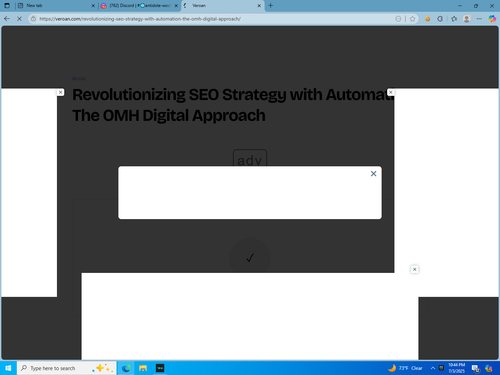Open the tab actions menu icon

7,5
